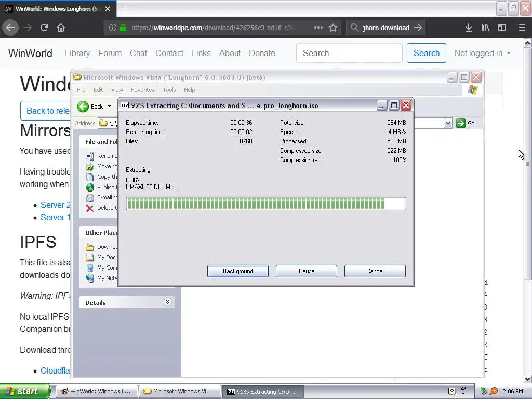532x399 pixels.
Task: Open File menu in Explorer
Action: point(81,90)
